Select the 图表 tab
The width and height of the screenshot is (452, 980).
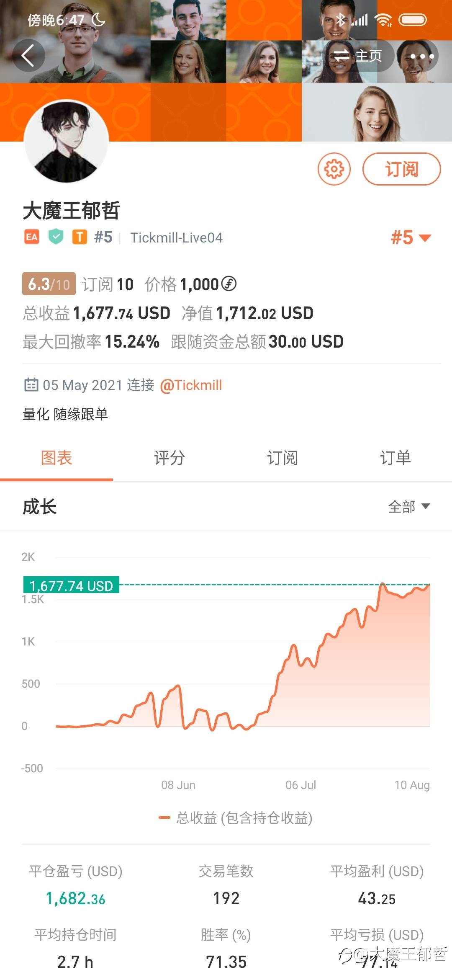tap(56, 458)
